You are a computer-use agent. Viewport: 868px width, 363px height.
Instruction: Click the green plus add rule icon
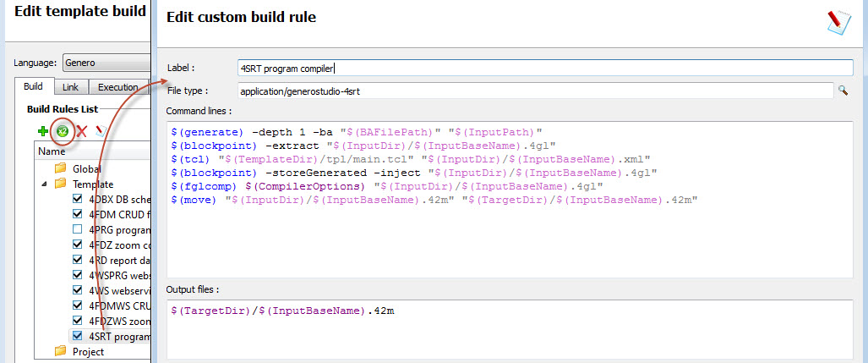[43, 131]
